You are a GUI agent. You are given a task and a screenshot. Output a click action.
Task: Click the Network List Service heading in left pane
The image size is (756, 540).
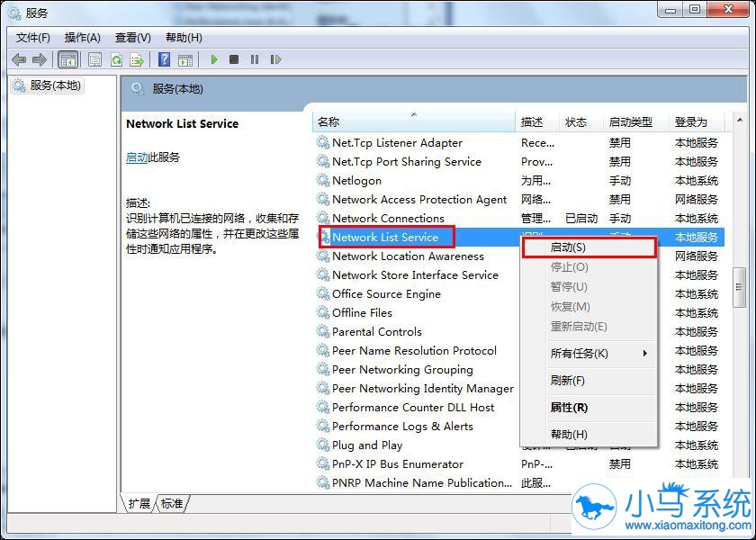(x=182, y=124)
